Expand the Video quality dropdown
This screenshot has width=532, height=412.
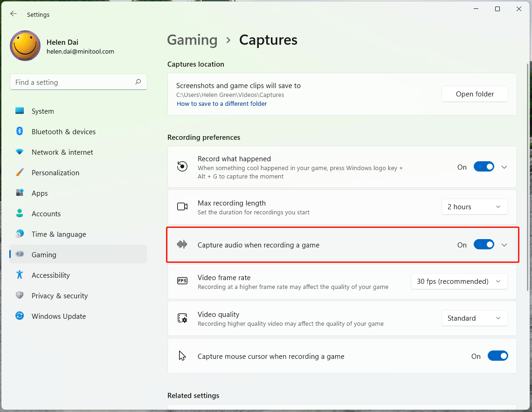tap(475, 318)
